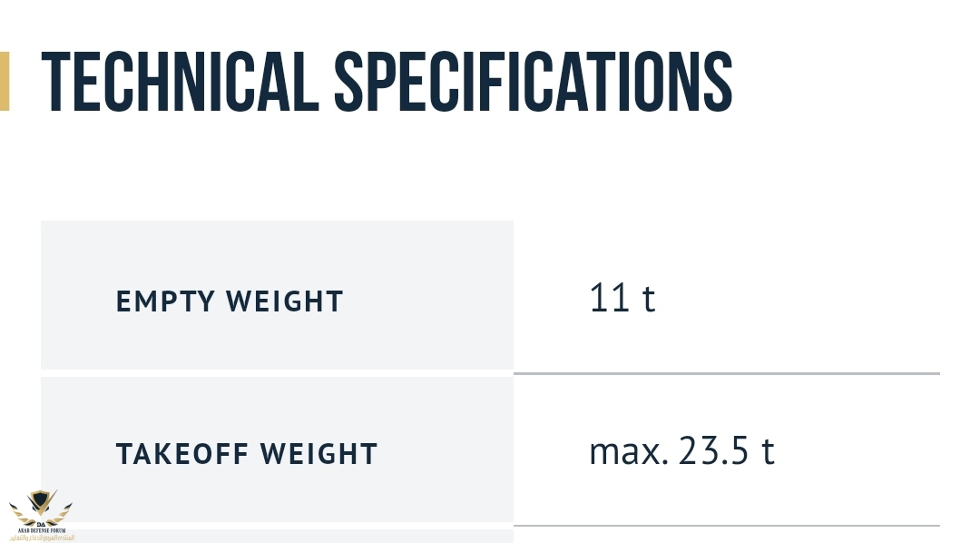
Task: Click the word EMPTY in the first row
Action: coord(166,301)
